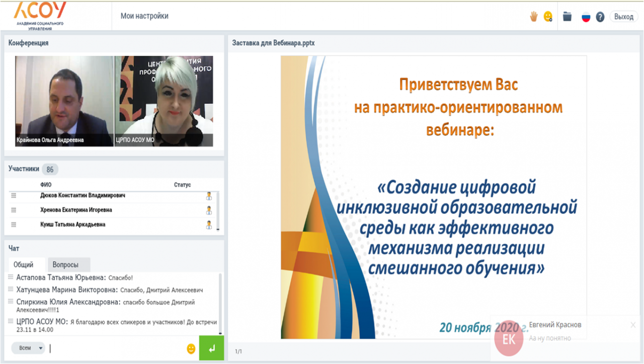Open menu icon for Хренова Екатерина Игоревна
Image resolution: width=644 pixels, height=364 pixels.
(x=14, y=210)
